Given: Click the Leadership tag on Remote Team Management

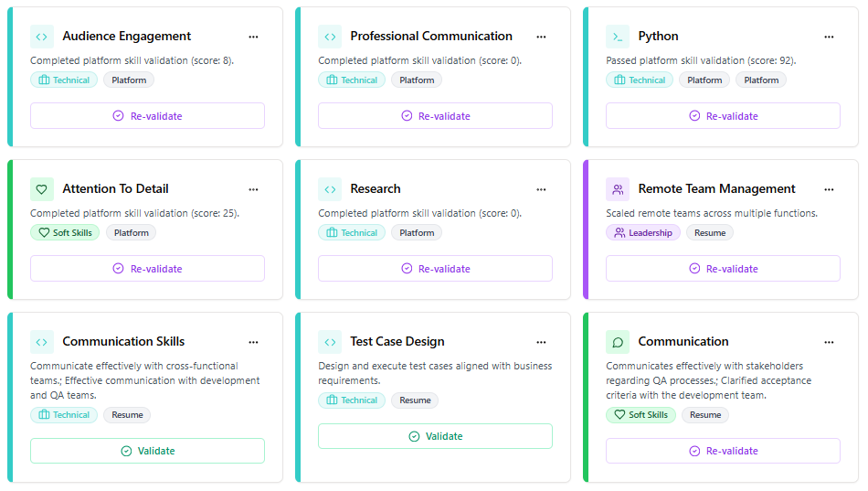Looking at the screenshot, I should tap(643, 233).
